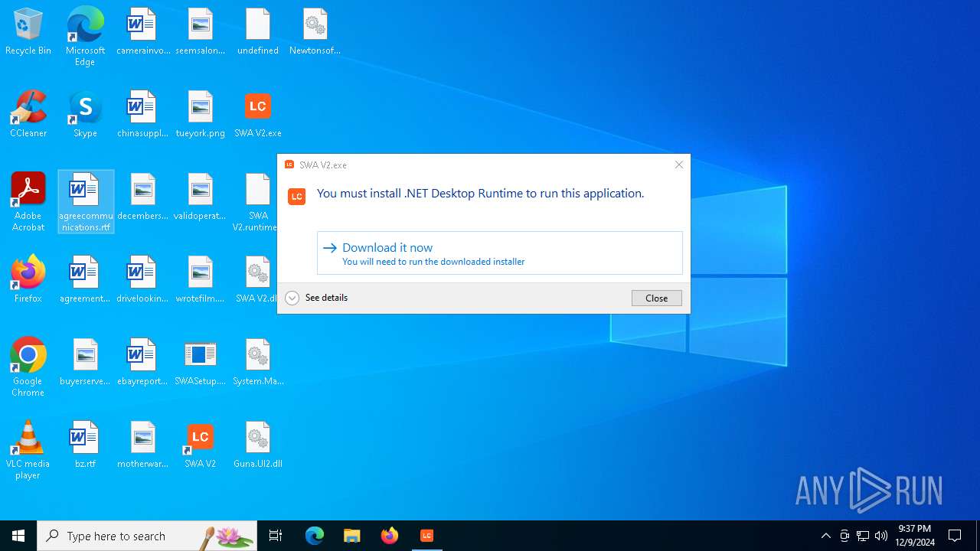Select the seemsalon... image file icon
This screenshot has width=980, height=551.
(201, 32)
